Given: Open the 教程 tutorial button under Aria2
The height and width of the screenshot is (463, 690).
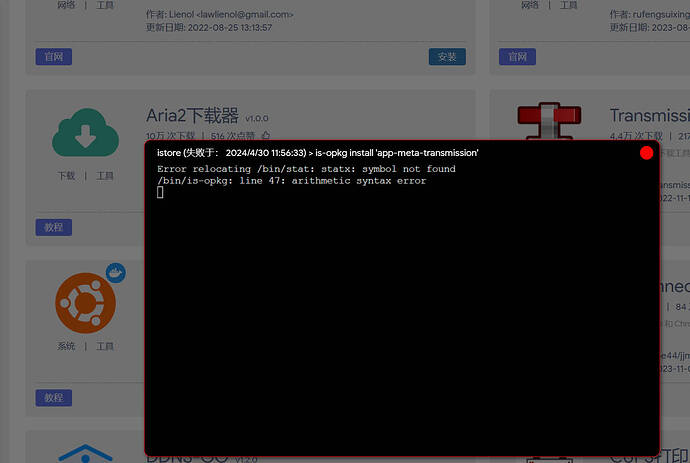Looking at the screenshot, I should point(54,227).
